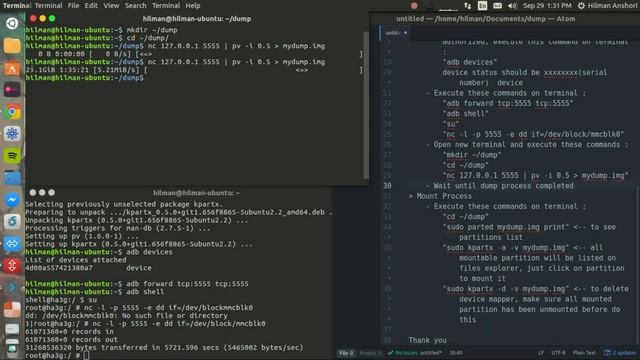This screenshot has width=640, height=360.
Task: Click the line 'Wait until dump process completed'
Action: [x=503, y=186]
